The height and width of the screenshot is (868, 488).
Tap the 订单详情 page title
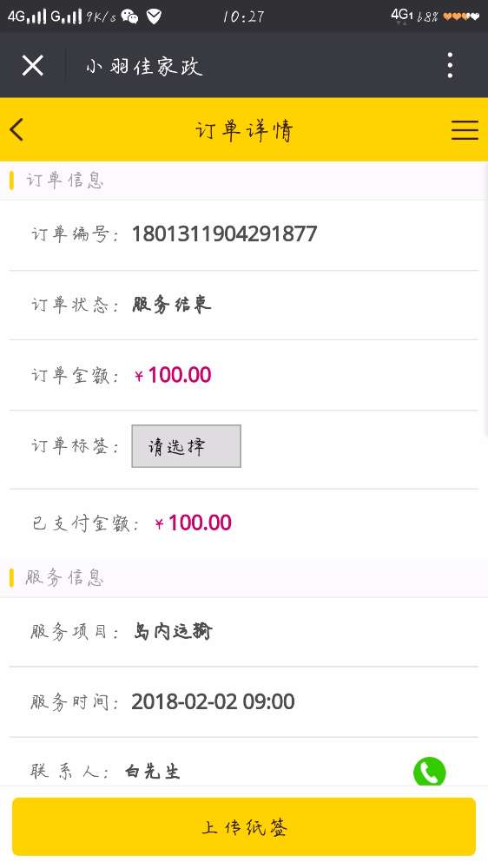click(x=244, y=131)
